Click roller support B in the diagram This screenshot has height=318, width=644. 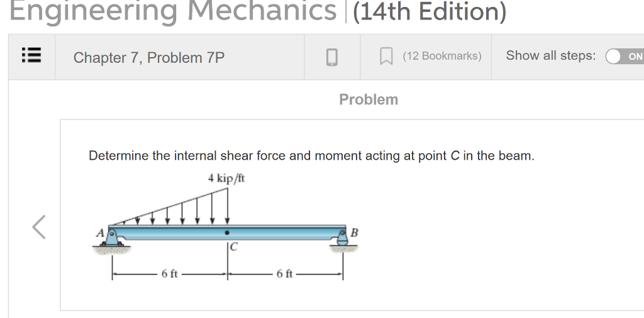[x=343, y=238]
